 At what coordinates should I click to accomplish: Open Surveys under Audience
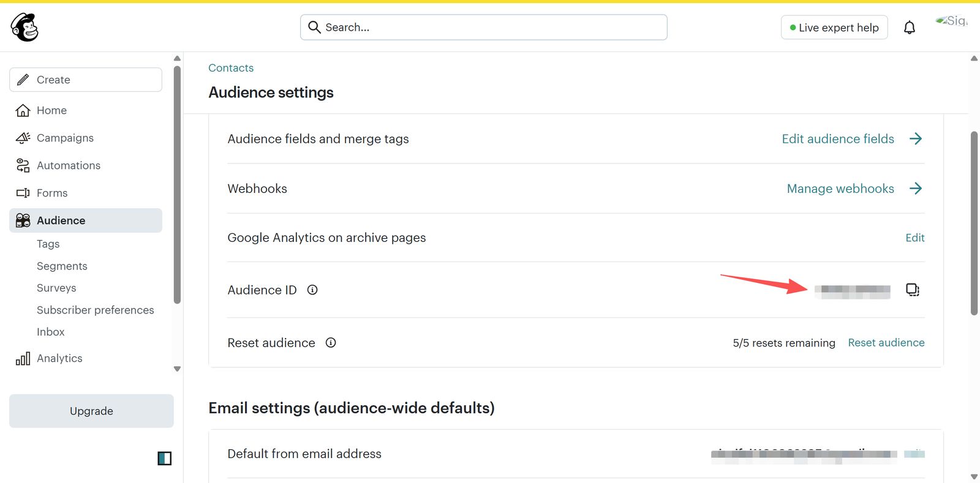(x=56, y=288)
